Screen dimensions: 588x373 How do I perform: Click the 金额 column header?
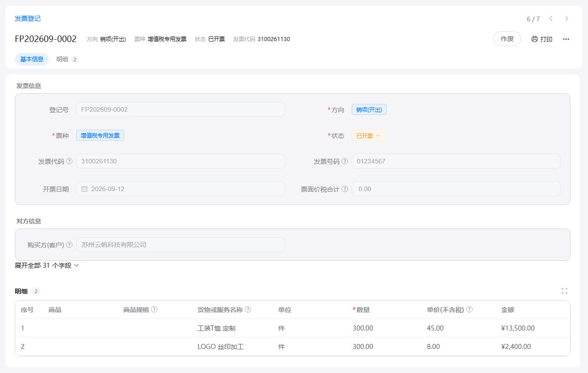click(508, 310)
